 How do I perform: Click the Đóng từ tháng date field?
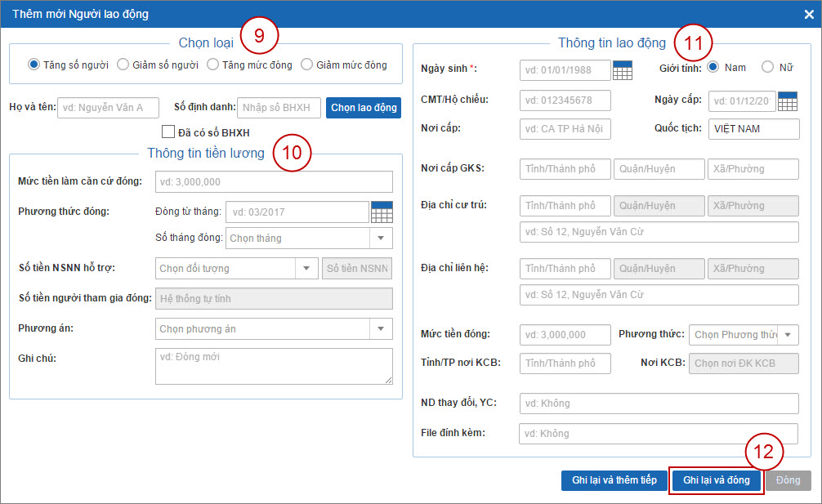pos(297,212)
